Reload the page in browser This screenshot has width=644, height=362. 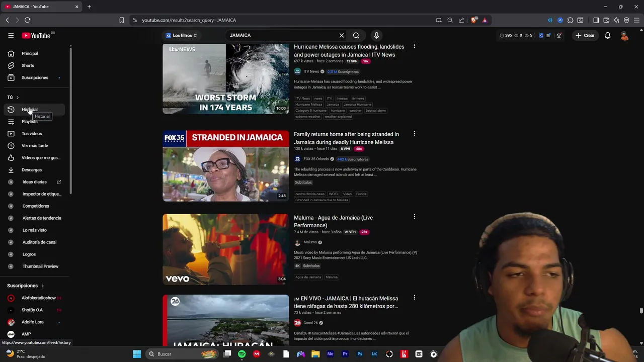pyautogui.click(x=27, y=20)
